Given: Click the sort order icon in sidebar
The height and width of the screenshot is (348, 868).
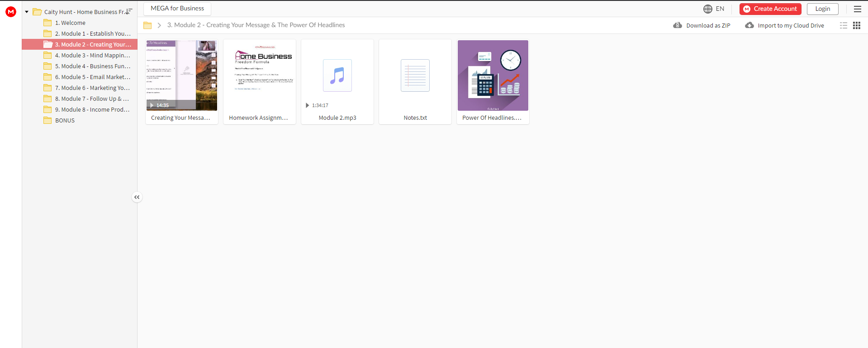Looking at the screenshot, I should [129, 11].
